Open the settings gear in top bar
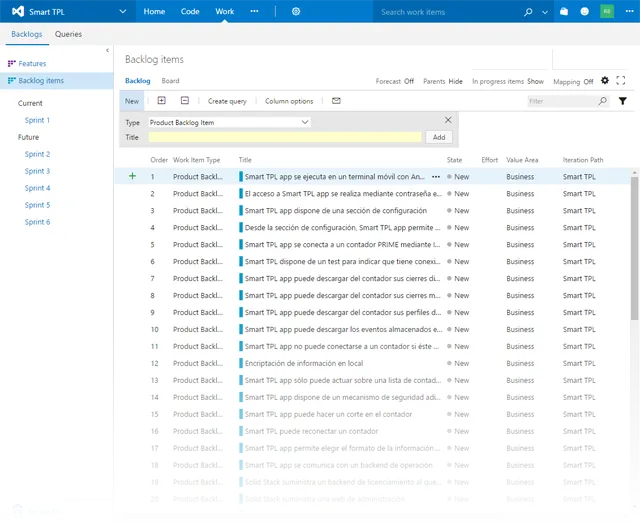This screenshot has height=522, width=640. tap(296, 11)
